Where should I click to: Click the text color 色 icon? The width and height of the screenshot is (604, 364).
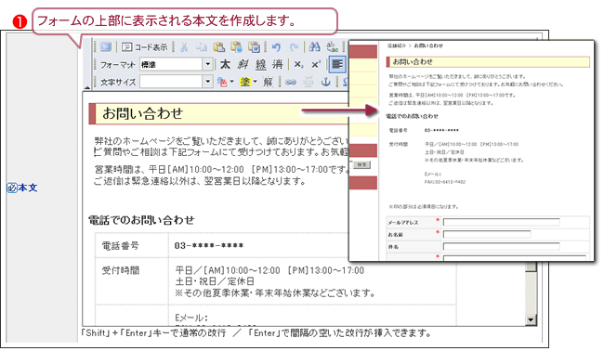coord(222,82)
